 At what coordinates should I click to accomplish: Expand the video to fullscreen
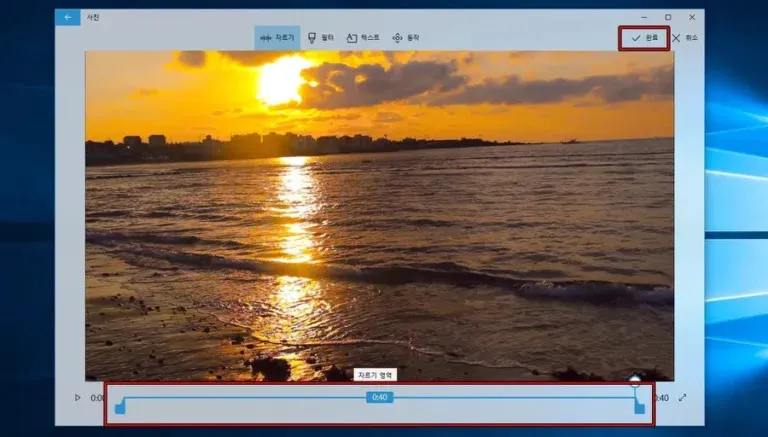(x=682, y=398)
